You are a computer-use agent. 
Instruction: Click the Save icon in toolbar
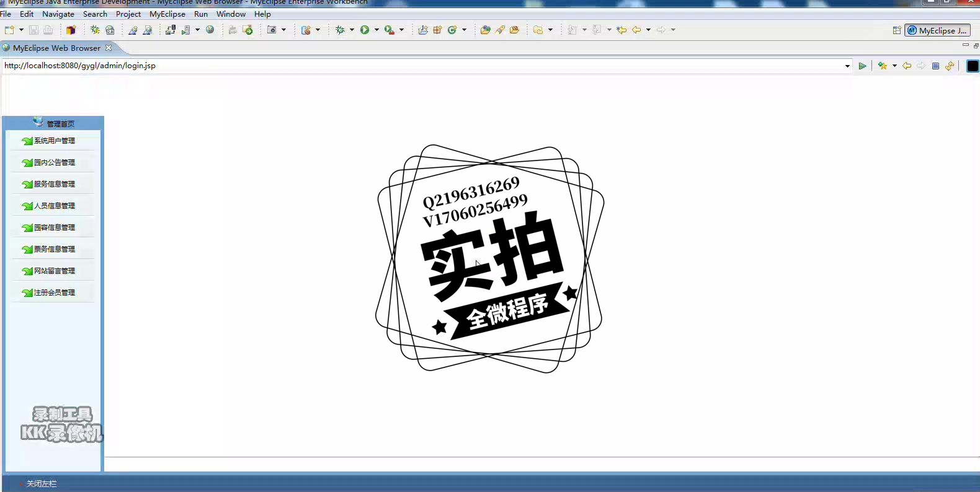pos(33,30)
